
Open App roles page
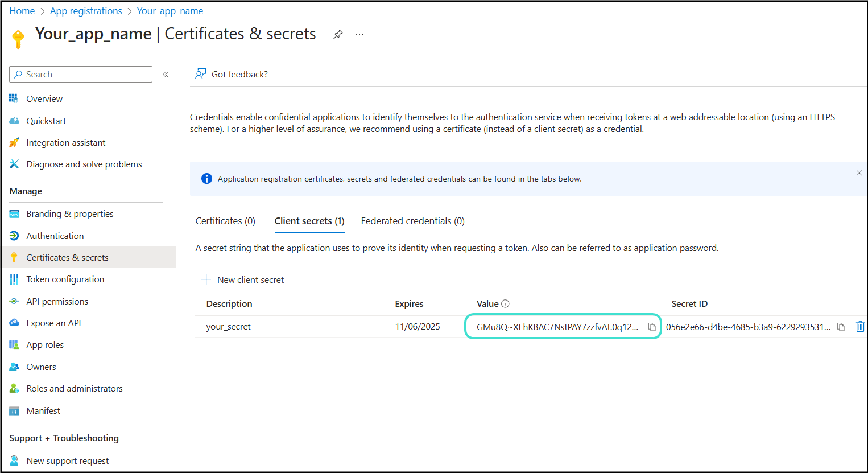pos(45,344)
